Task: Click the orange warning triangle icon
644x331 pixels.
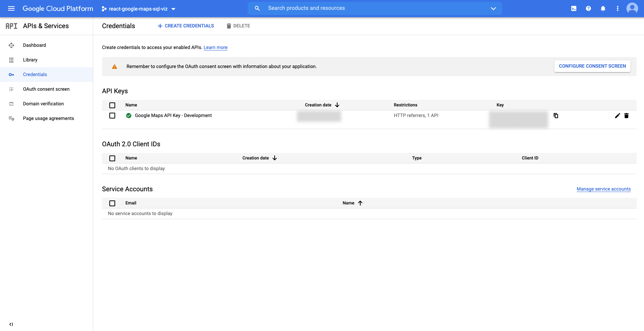Action: 114,67
